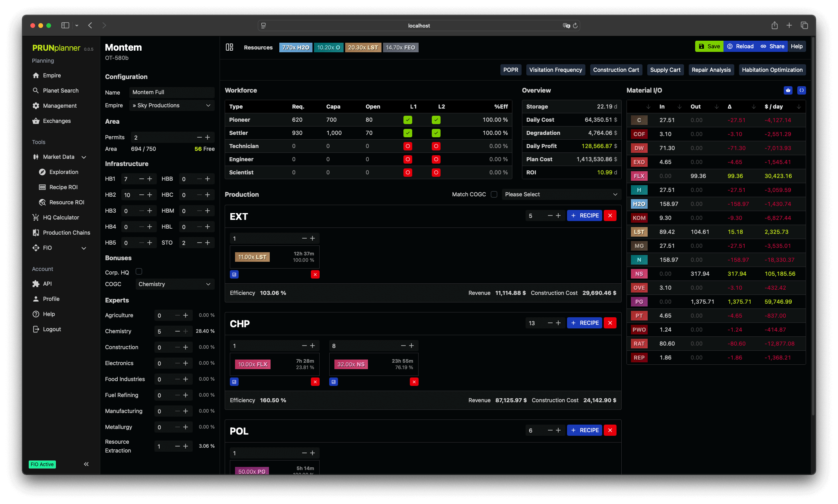Click the Planet Search magnifier icon
Viewport: 838px width, 504px height.
36,91
